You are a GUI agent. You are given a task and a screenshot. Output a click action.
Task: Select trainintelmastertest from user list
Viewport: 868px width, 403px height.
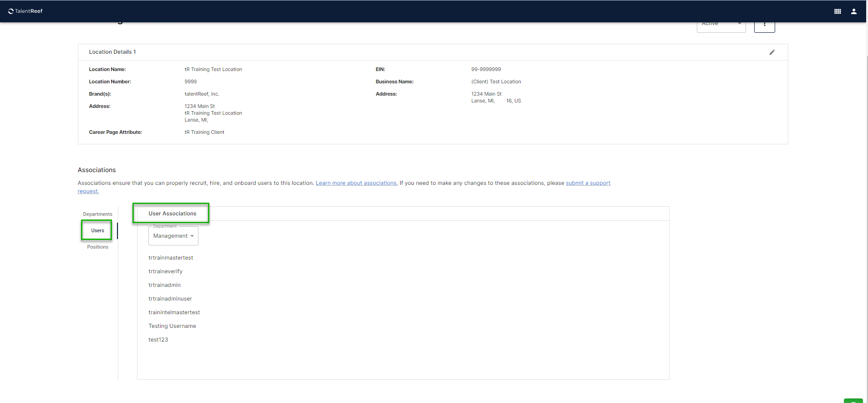coord(174,312)
